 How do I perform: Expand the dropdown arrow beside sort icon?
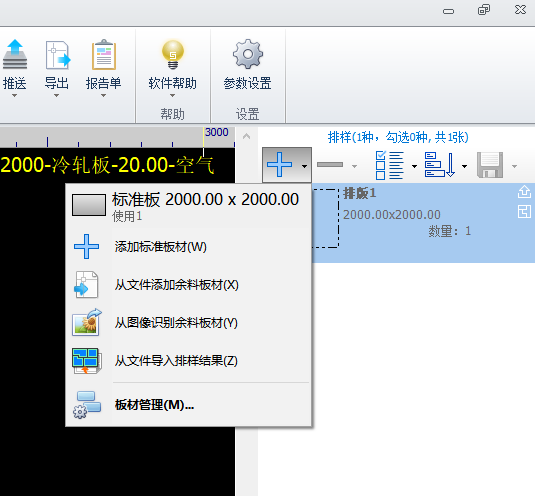tap(464, 166)
